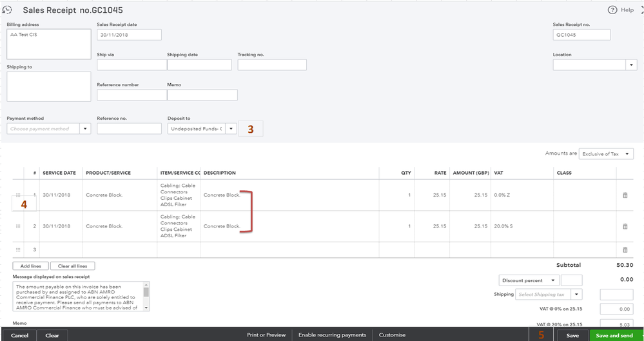Open the Payment method dropdown
The image size is (644, 341).
tap(85, 129)
